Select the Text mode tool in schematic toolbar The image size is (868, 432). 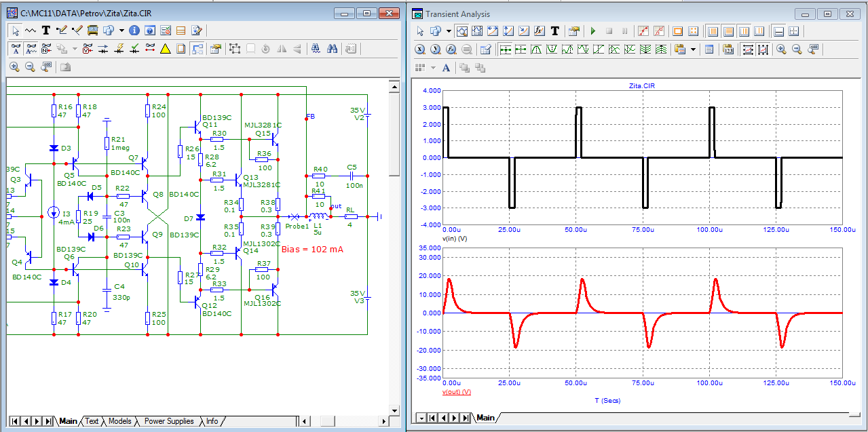[45, 30]
